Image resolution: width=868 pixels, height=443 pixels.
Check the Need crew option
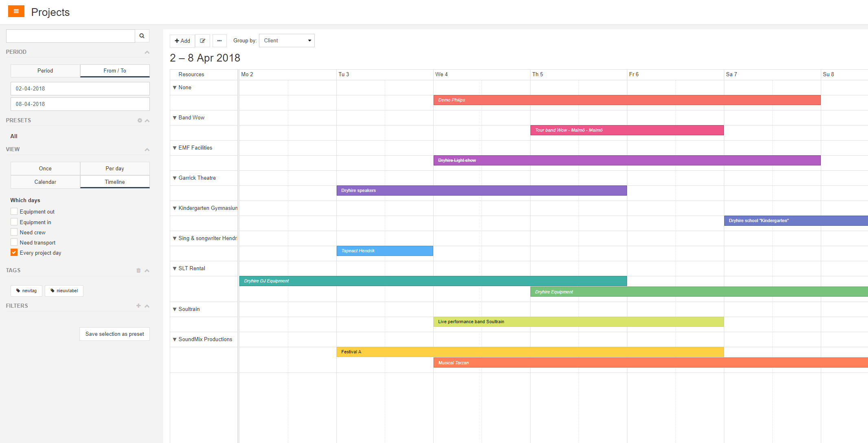(x=14, y=232)
